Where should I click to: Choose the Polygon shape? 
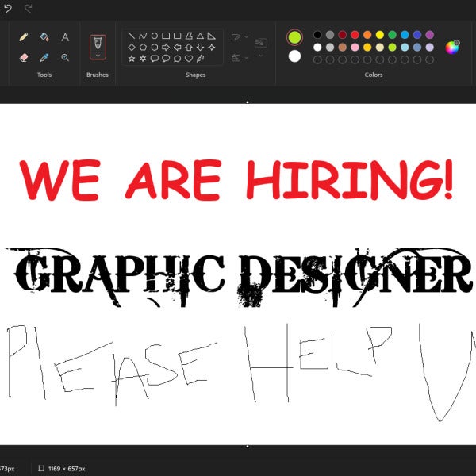(x=189, y=36)
